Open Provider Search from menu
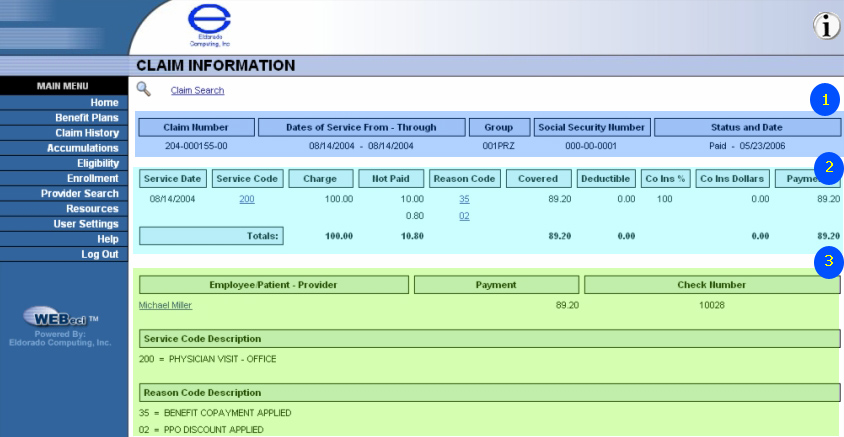Screen dimensions: 844x437 pyautogui.click(x=80, y=194)
